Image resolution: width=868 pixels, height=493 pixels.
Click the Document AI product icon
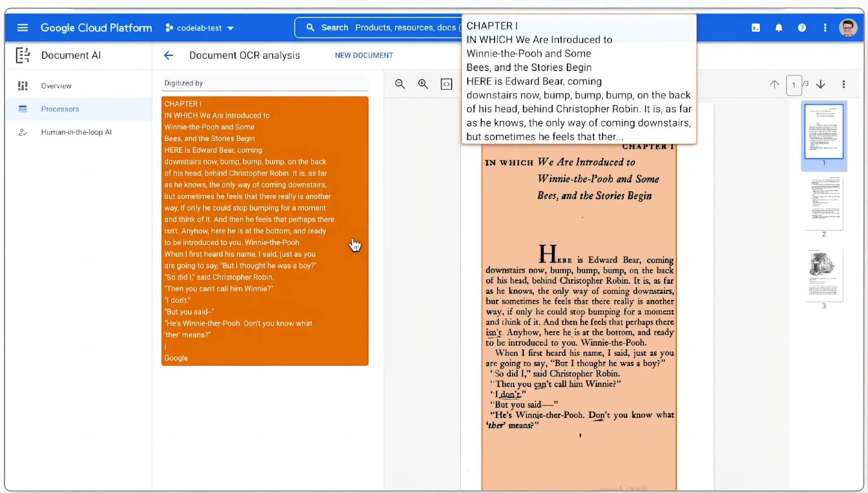point(23,55)
